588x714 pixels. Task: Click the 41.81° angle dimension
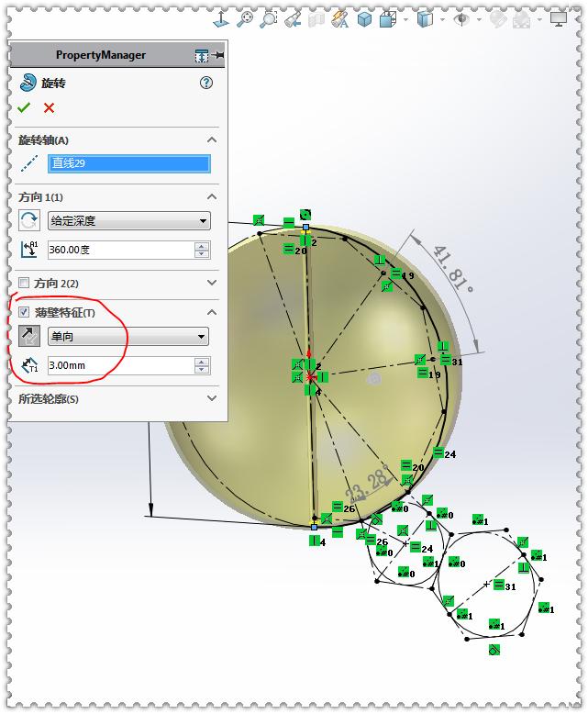pyautogui.click(x=453, y=270)
